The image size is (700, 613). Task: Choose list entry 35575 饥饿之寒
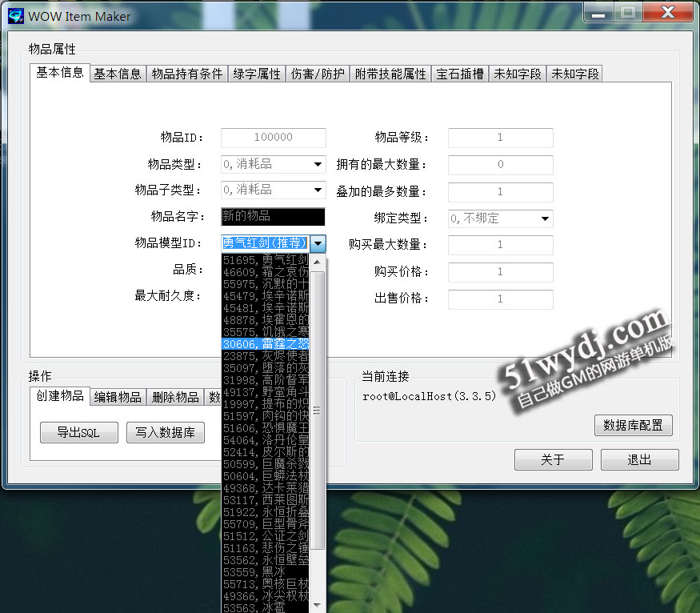(265, 332)
